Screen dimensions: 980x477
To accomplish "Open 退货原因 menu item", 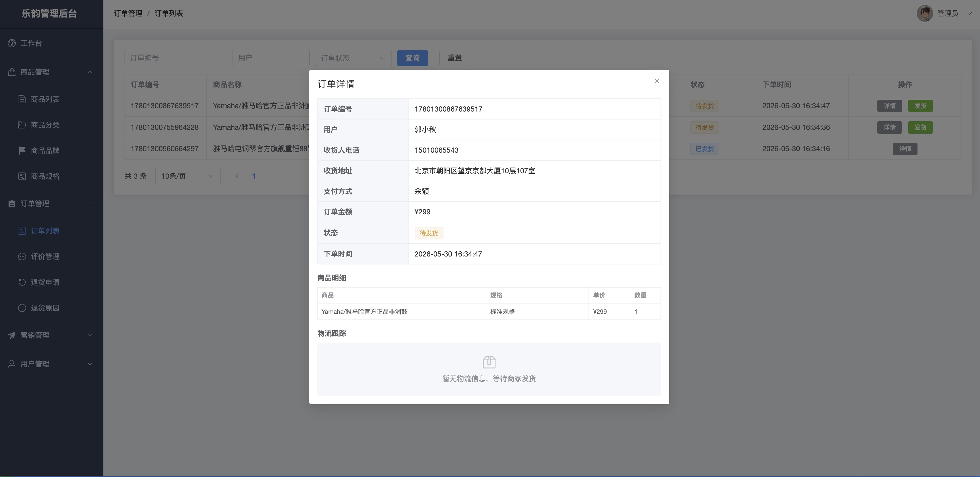I will click(51, 308).
